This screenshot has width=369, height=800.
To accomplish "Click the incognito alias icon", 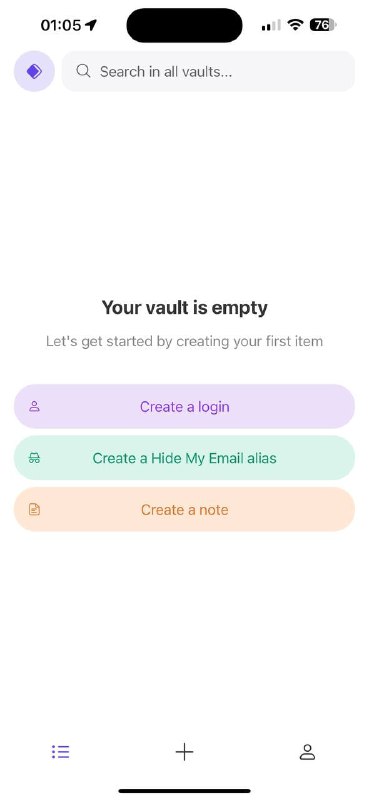I will pyautogui.click(x=34, y=458).
